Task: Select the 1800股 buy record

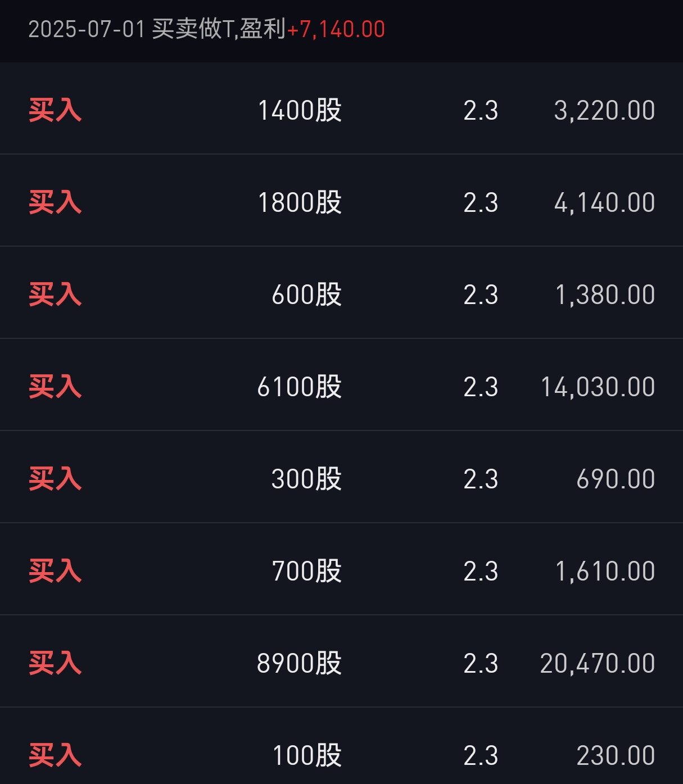Action: point(341,201)
